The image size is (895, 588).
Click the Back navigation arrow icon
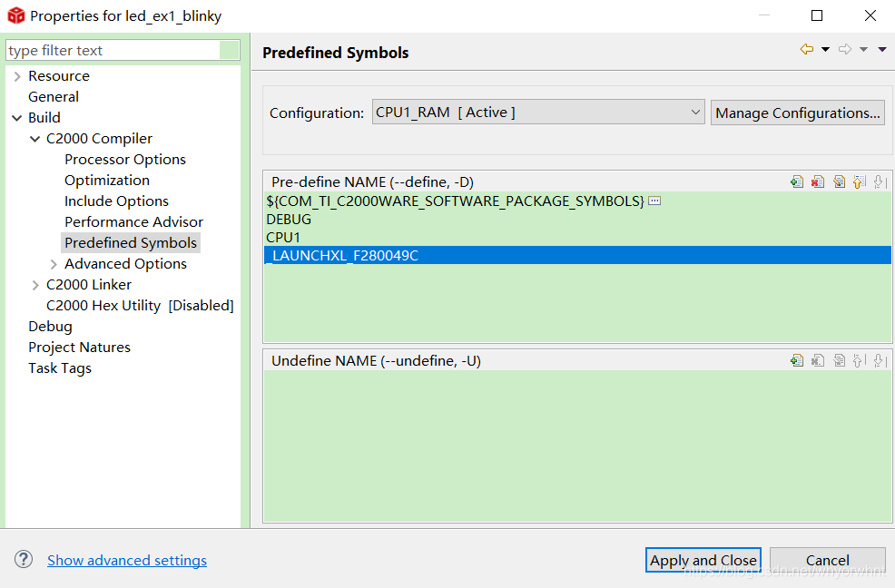(807, 49)
